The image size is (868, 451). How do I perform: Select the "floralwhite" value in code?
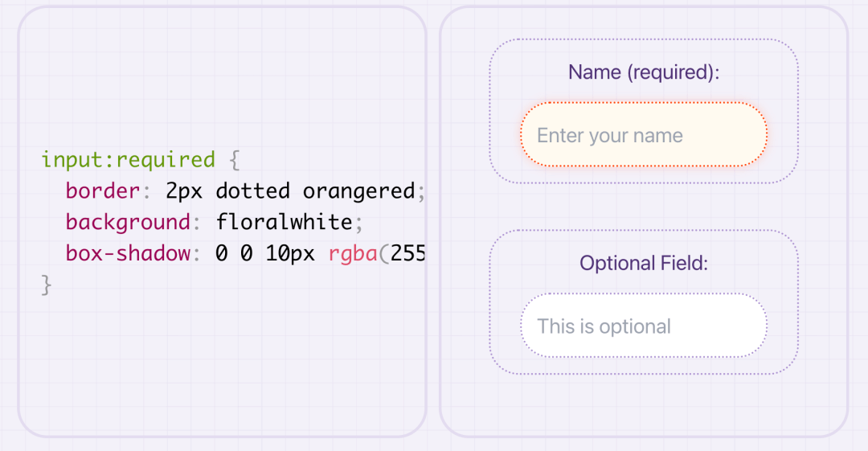click(284, 222)
